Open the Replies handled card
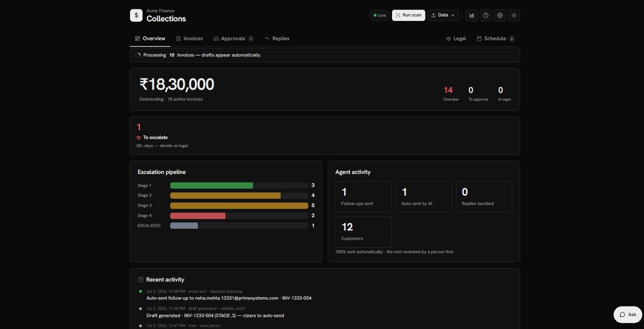This screenshot has height=329, width=644. [484, 197]
